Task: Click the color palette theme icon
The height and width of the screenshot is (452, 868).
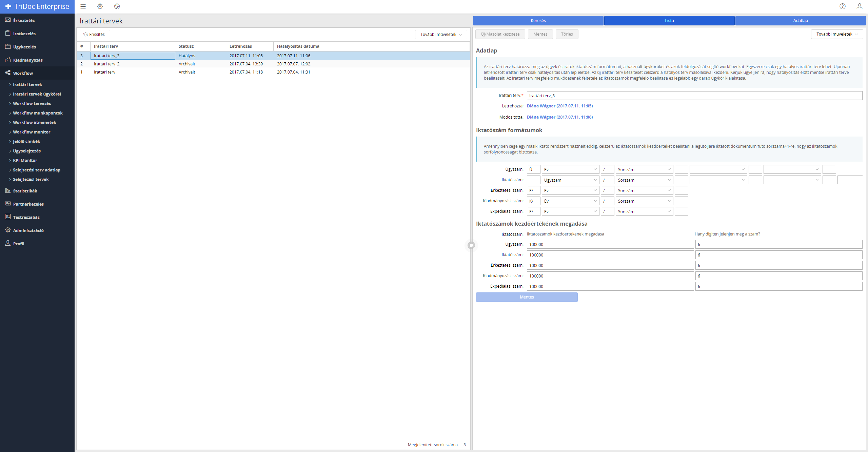Action: (117, 6)
